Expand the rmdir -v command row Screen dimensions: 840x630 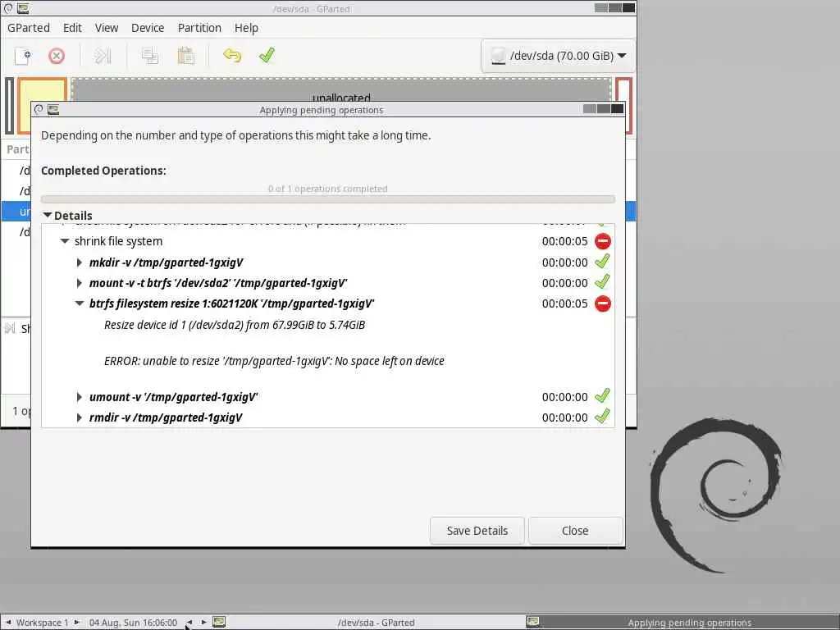80,418
